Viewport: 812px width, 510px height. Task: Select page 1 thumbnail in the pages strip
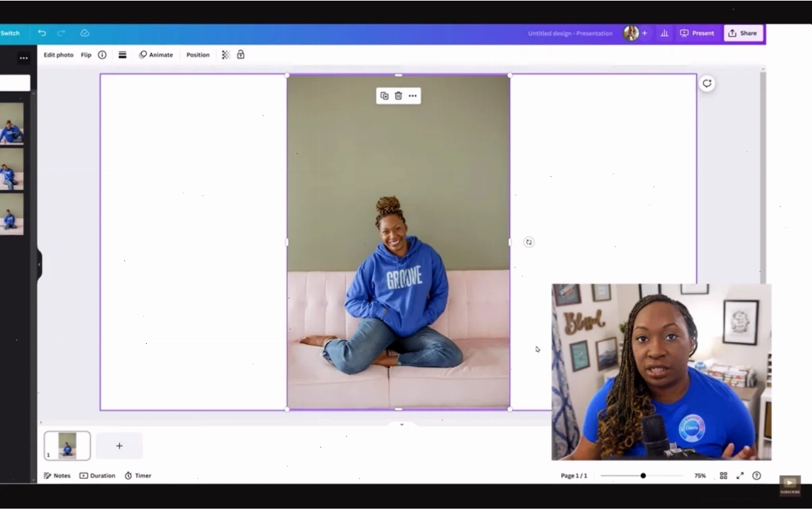[67, 446]
